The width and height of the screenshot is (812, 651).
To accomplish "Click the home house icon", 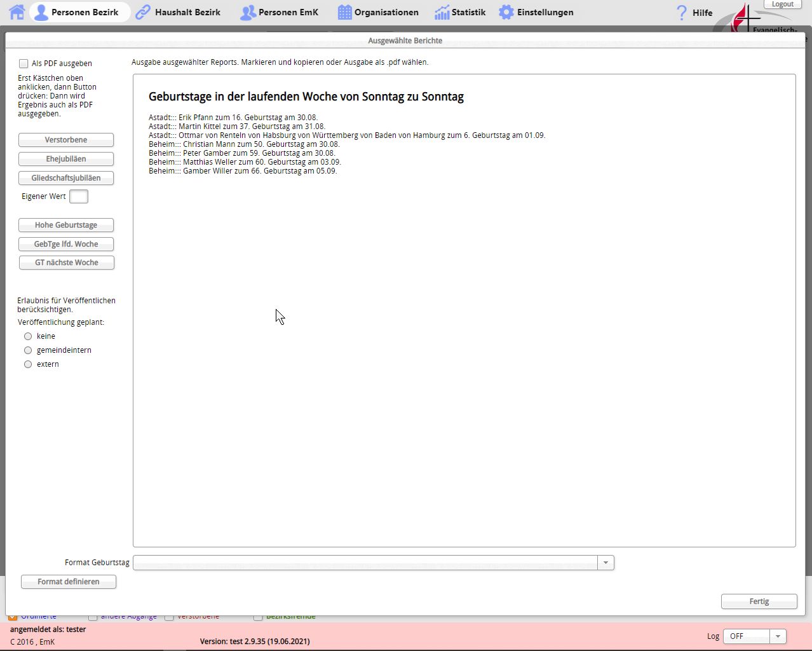I will (x=17, y=12).
